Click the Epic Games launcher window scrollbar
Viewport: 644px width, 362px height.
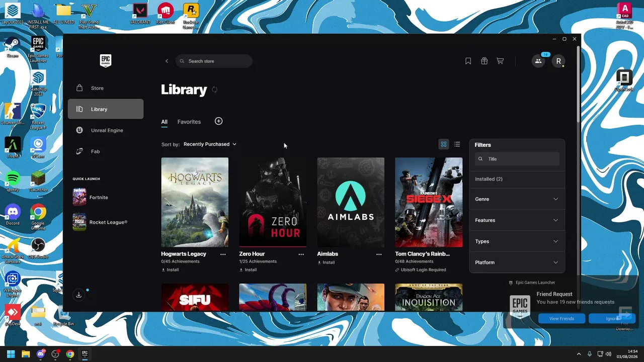click(x=578, y=84)
